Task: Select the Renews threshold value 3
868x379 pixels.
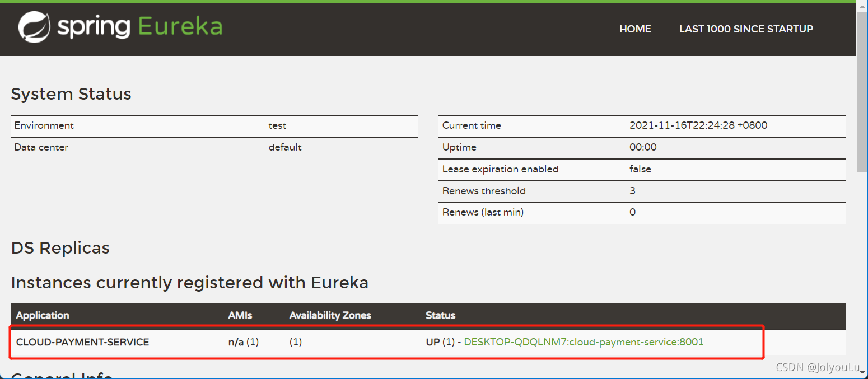Action: point(632,191)
